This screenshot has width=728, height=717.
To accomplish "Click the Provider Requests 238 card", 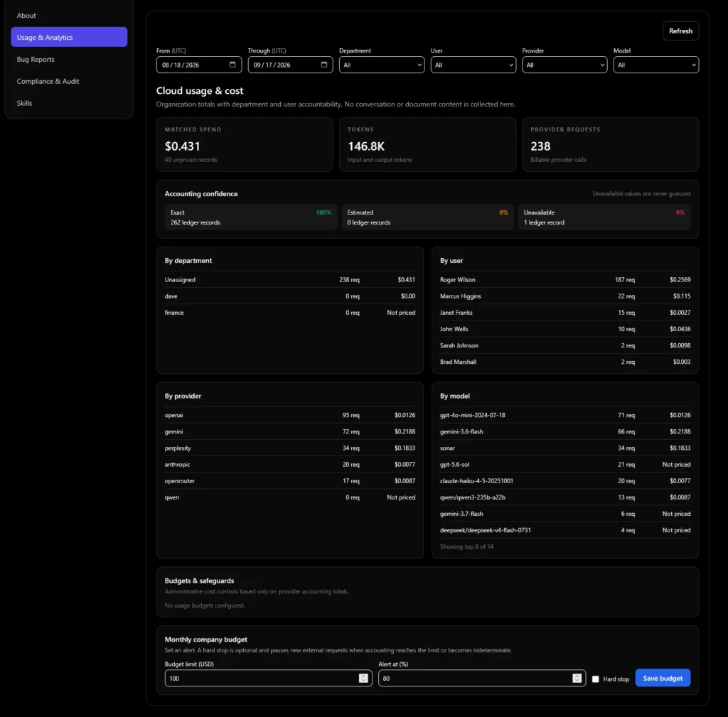I will 611,144.
